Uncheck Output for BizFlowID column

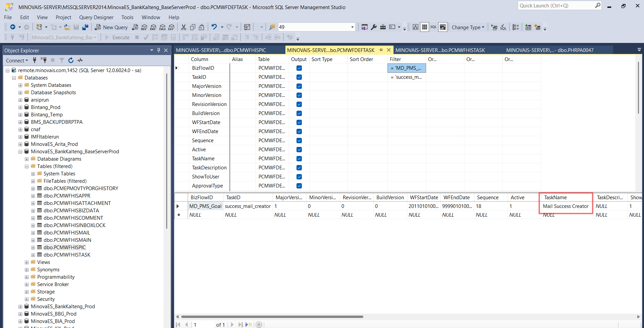coord(299,68)
